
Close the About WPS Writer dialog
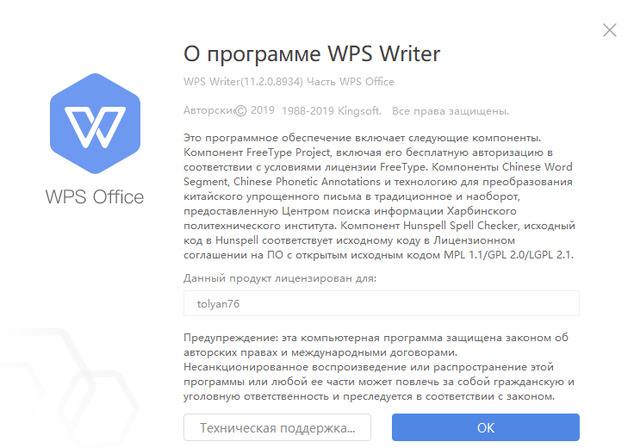click(x=609, y=30)
